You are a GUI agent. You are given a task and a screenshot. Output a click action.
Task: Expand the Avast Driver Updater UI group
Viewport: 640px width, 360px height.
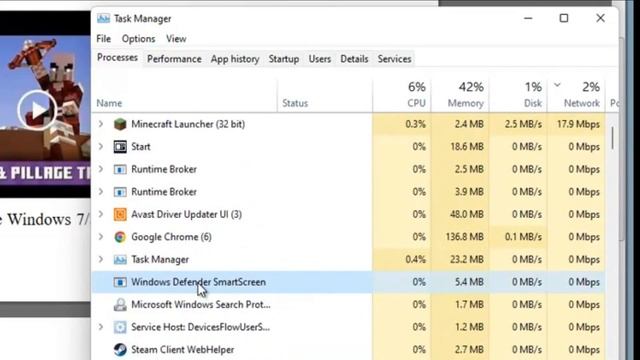[x=101, y=214]
